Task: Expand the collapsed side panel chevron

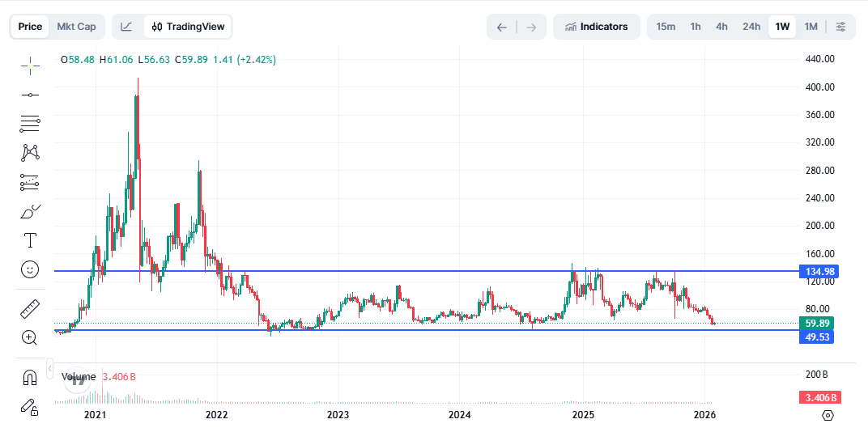Action: point(50,368)
